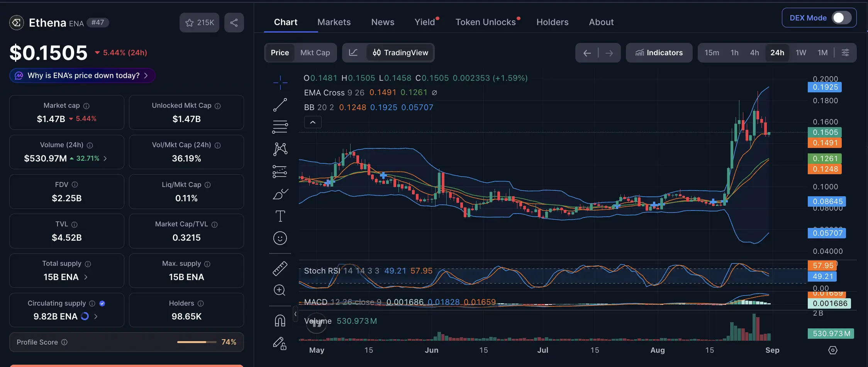This screenshot has height=367, width=868.
Task: Show FDV info tooltip
Action: (x=75, y=185)
